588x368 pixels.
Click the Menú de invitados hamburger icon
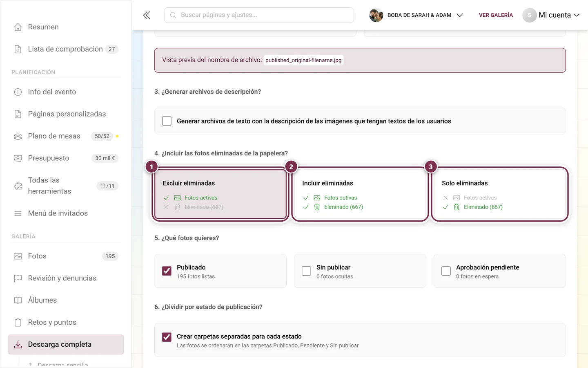[x=18, y=213]
